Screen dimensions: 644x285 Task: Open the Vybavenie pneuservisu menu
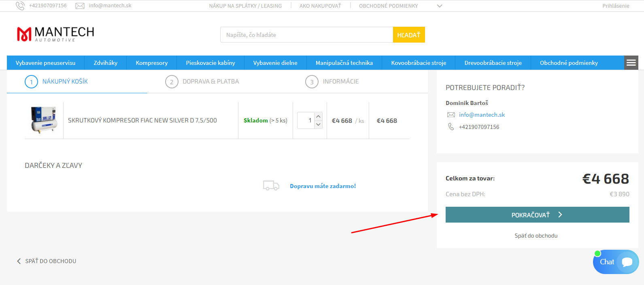point(45,63)
